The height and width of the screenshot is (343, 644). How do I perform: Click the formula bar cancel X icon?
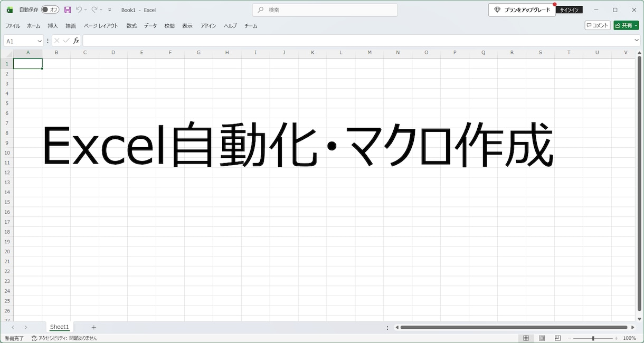(x=57, y=41)
